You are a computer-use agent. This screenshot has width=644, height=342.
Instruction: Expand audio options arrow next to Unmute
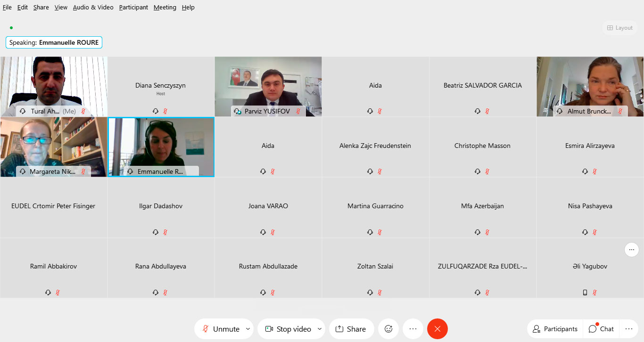pos(248,329)
